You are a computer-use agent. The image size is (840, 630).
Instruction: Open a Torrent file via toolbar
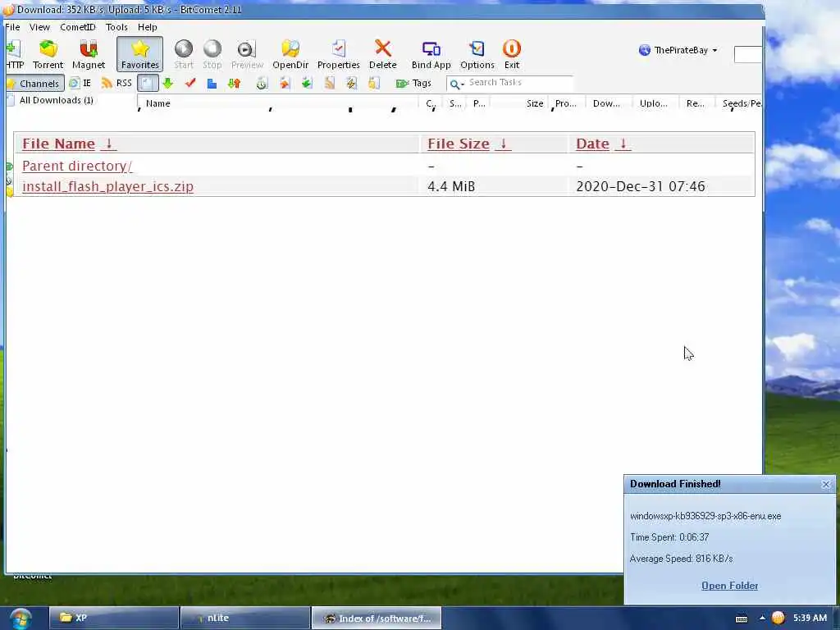pyautogui.click(x=48, y=55)
